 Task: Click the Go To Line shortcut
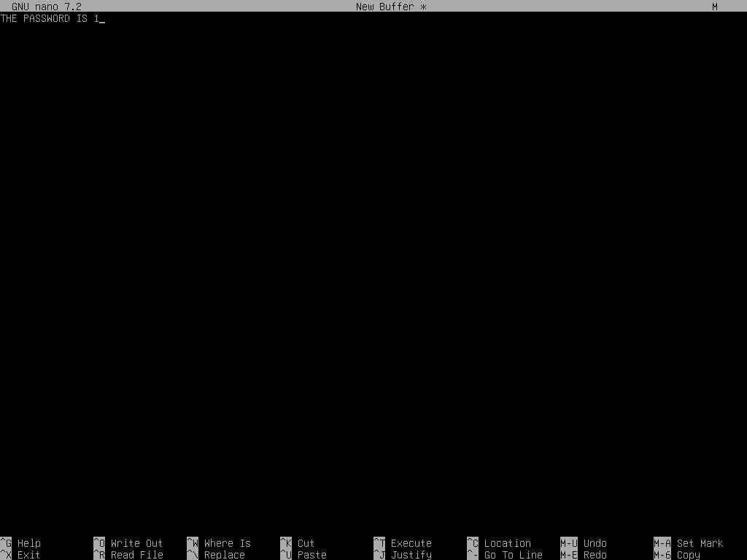point(505,555)
